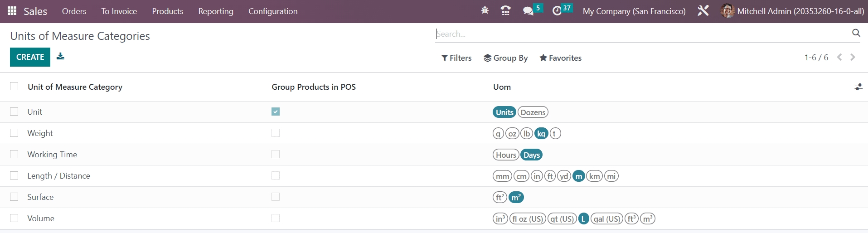Viewport: 868px width, 233px height.
Task: Select the Weight row checkbox
Action: [15, 133]
